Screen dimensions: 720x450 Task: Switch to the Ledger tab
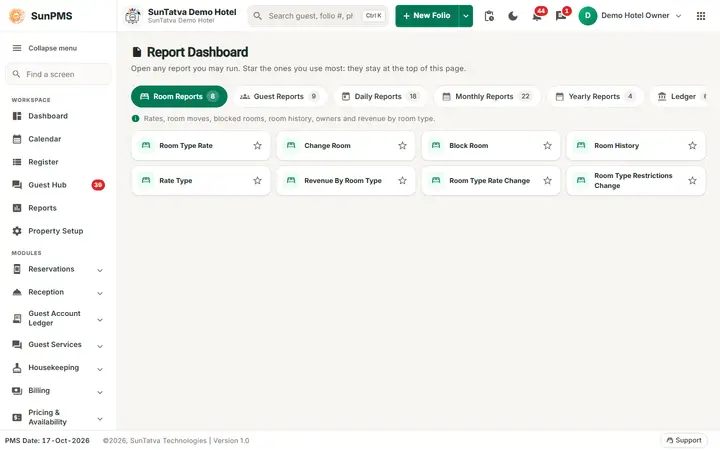pyautogui.click(x=679, y=96)
